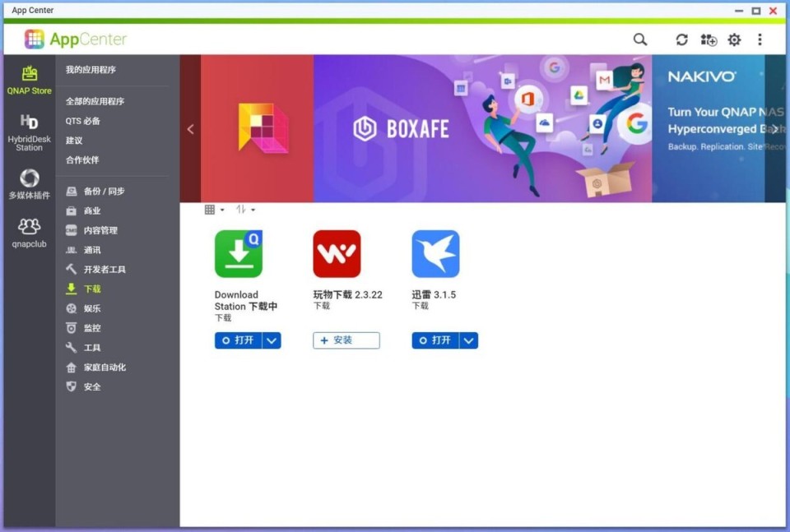Open App Center settings gear
Screen dimensions: 790x532
(x=734, y=39)
